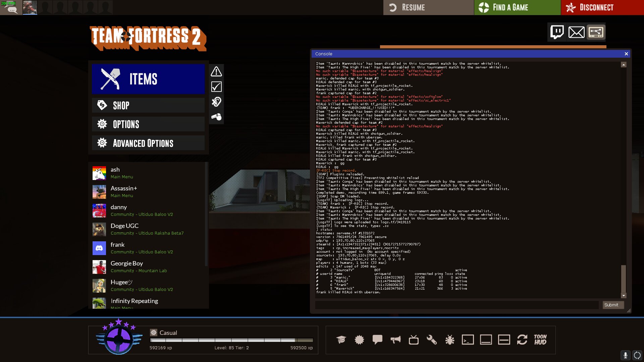Toggle the microphone voice icon
Screen dimensions: 644x362
[626, 355]
